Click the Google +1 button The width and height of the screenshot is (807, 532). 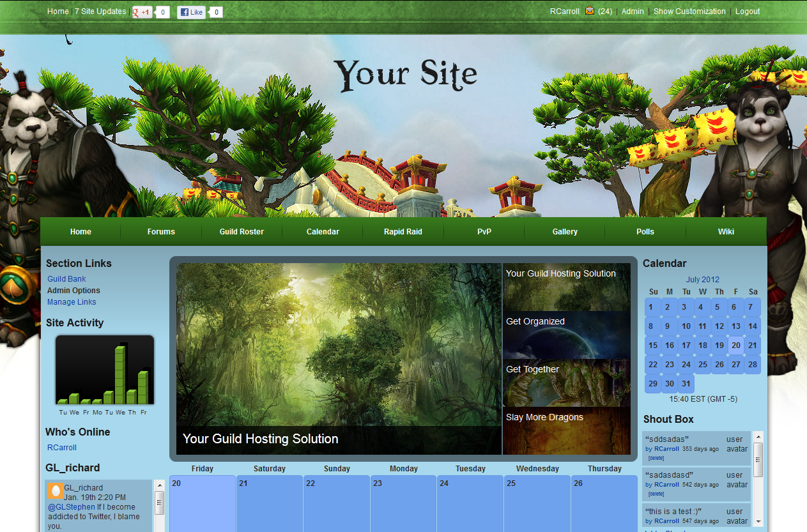(x=142, y=12)
